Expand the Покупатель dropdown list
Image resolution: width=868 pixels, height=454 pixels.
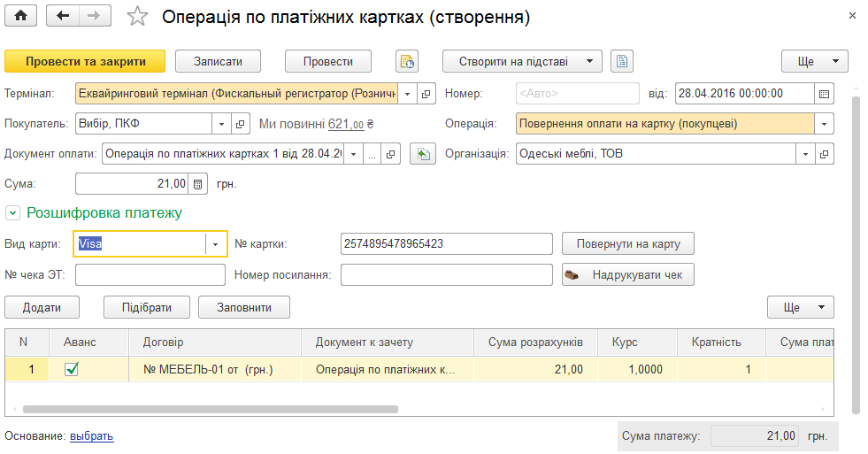[x=221, y=124]
